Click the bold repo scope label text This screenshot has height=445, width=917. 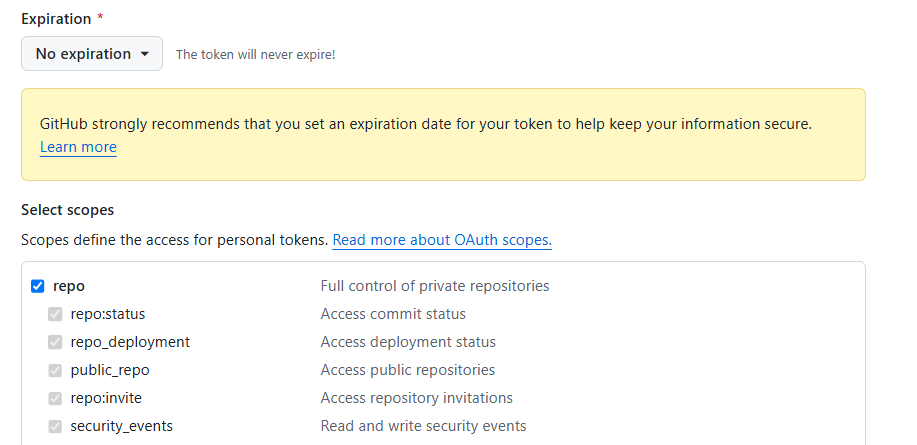tap(69, 286)
